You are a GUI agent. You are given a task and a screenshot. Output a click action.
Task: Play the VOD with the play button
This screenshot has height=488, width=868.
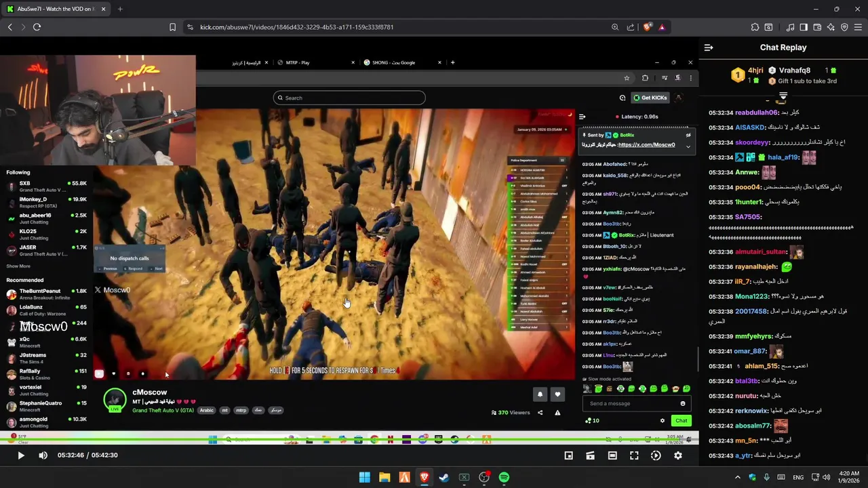[20, 455]
